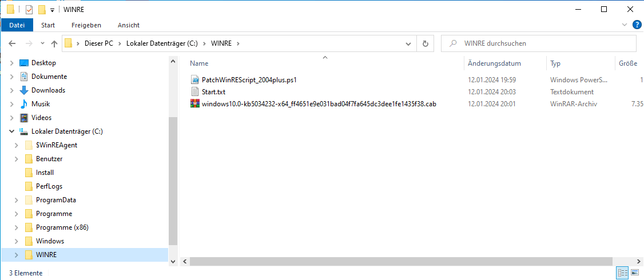Expand the $WinREAgent folder tree node

click(x=17, y=145)
